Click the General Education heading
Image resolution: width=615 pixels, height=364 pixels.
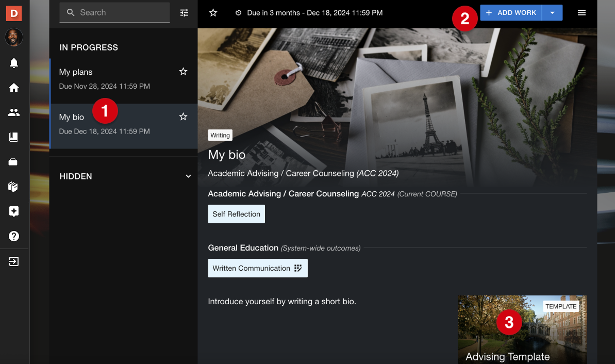(243, 248)
